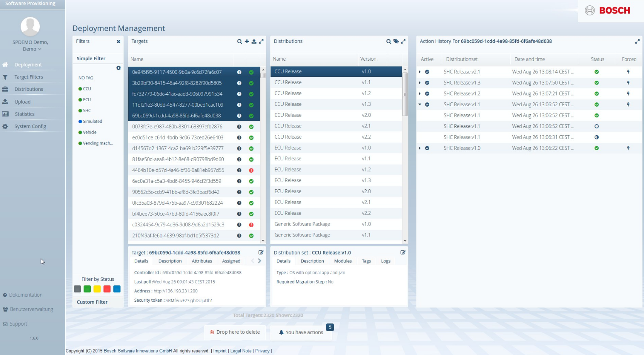The height and width of the screenshot is (355, 644).
Task: Select CCU Release v2.0 distribution row
Action: click(336, 115)
